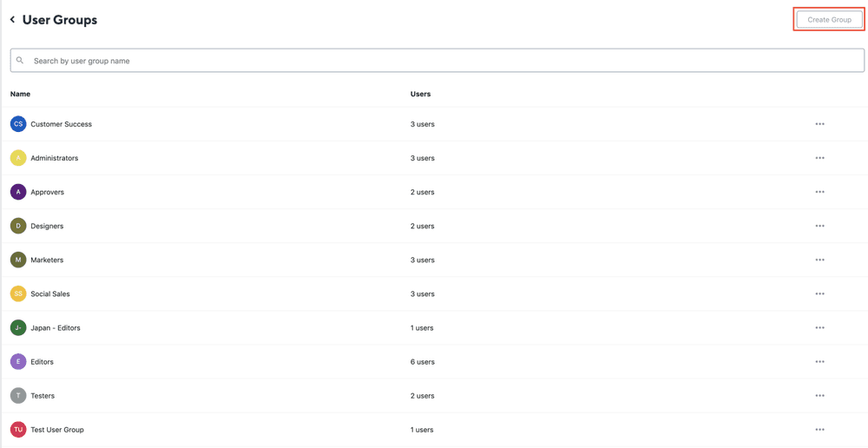Image resolution: width=868 pixels, height=448 pixels.
Task: Select the Social Sales SS avatar
Action: coord(18,293)
